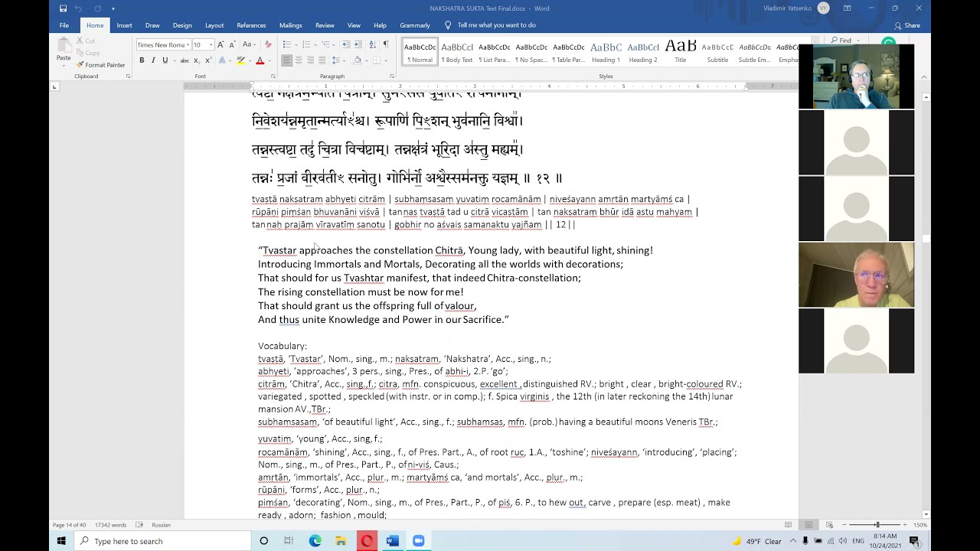Sort the selected paragraphs with the A-Z icon
980x551 pixels.
(373, 44)
